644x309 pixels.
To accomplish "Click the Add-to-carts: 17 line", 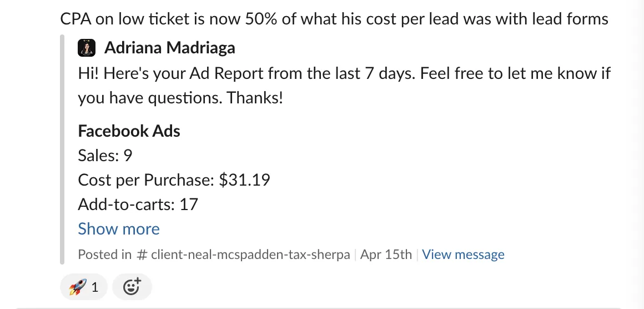I will tap(138, 204).
